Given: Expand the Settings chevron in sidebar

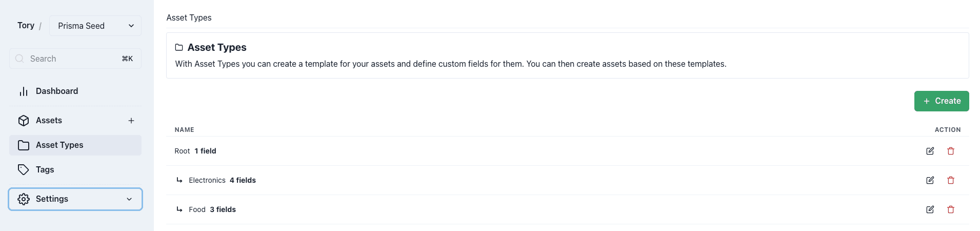Looking at the screenshot, I should (x=129, y=199).
